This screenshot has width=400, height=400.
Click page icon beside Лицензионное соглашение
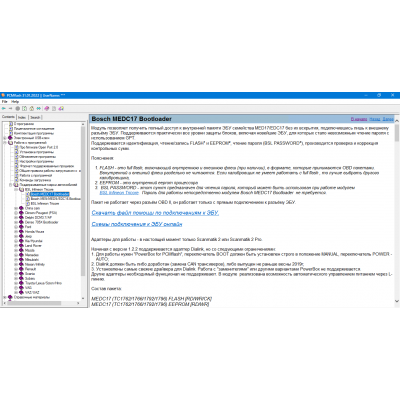(11, 128)
